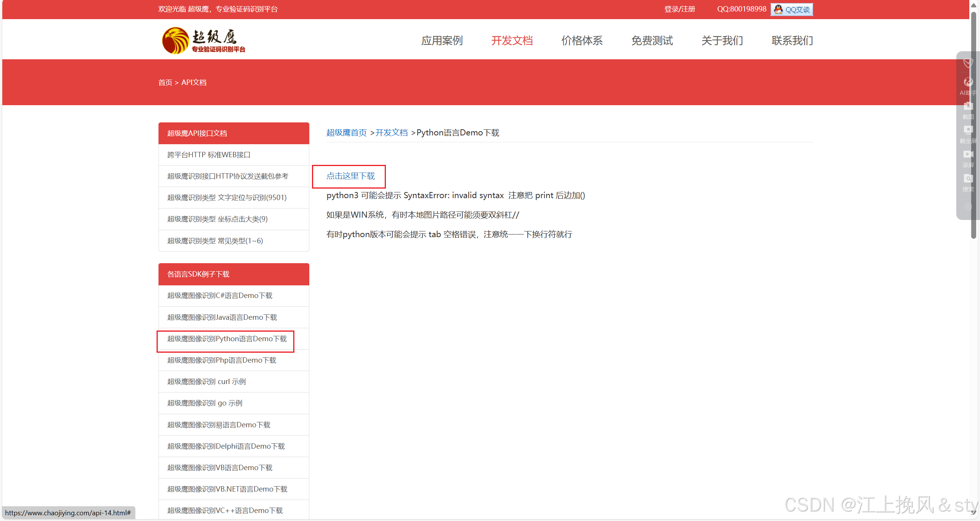Open 价格体系 in main navigation
Viewport: 980px width, 521px height.
(582, 40)
